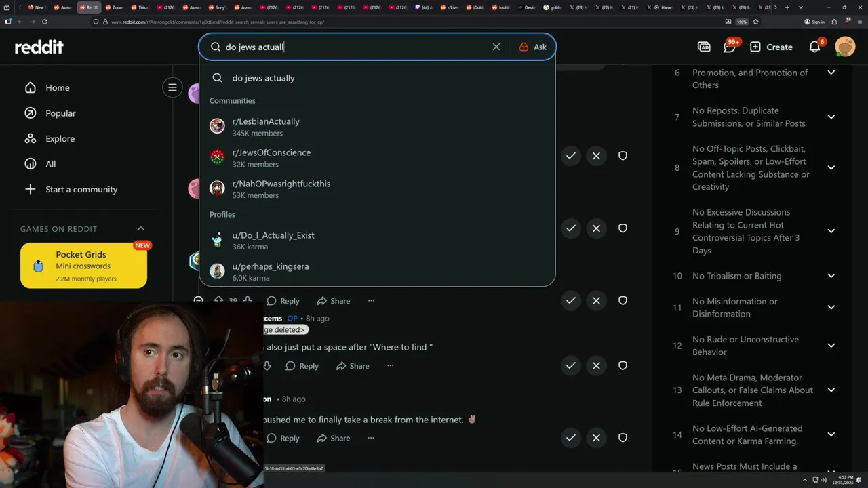Approve the 'Where to find' comment

[571, 365]
